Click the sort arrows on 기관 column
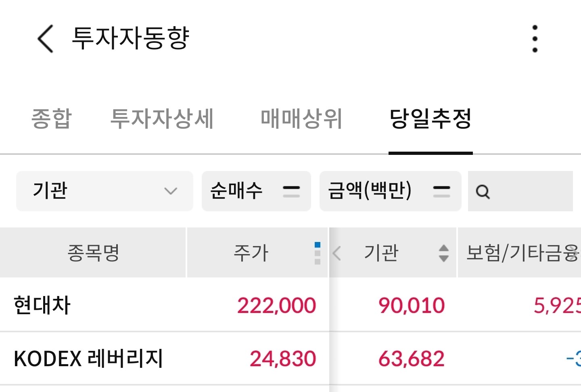This screenshot has width=581, height=392. [x=443, y=253]
